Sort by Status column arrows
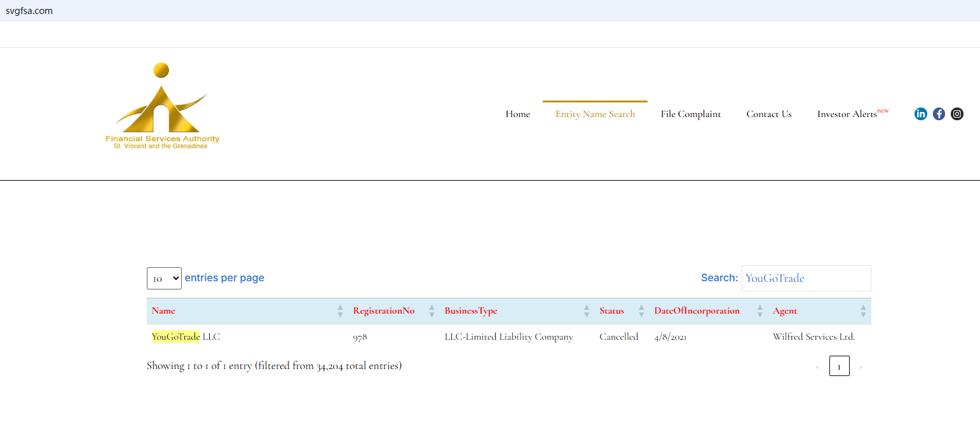Screen dimensions: 980x439 click(x=641, y=311)
